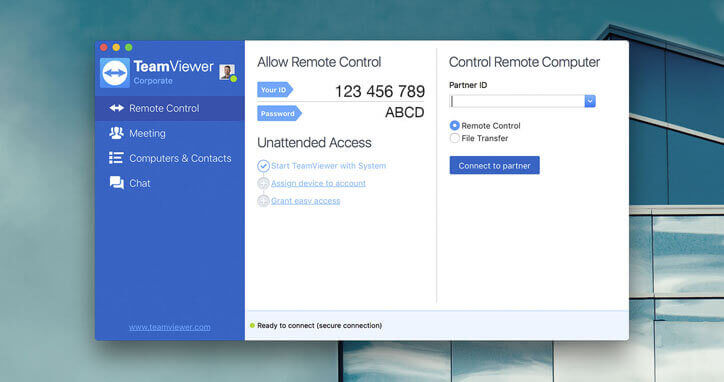
Task: Click the plus icon beside Assign device to account
Action: point(263,183)
